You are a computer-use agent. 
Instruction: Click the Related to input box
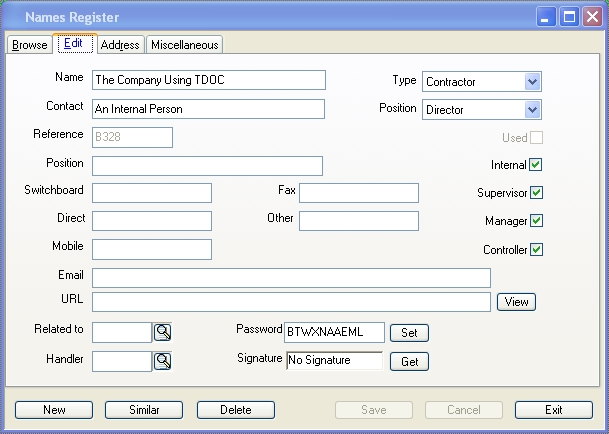(x=122, y=332)
